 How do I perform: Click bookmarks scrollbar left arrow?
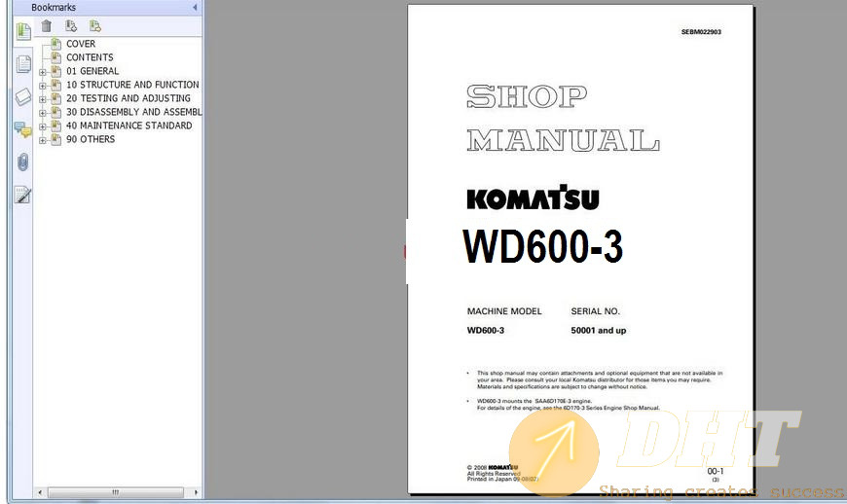point(40,492)
